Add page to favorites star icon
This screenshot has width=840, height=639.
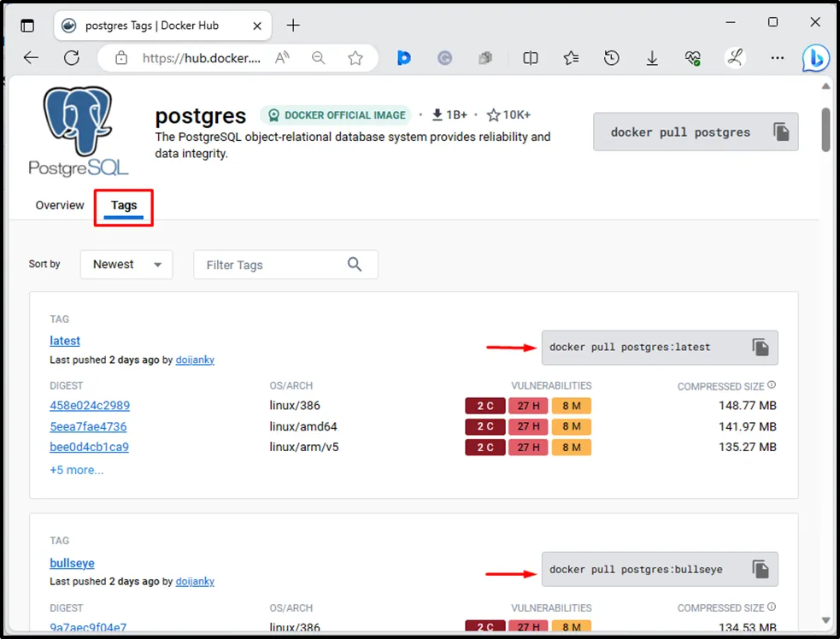(355, 58)
